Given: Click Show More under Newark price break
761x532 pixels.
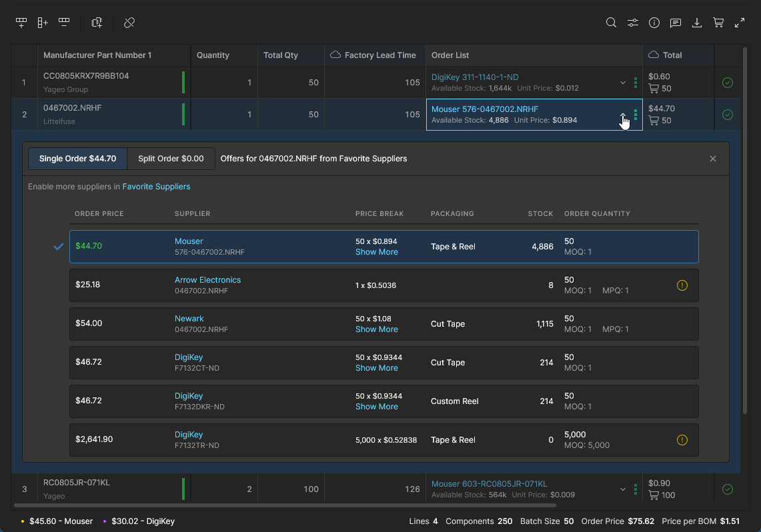Looking at the screenshot, I should click(x=376, y=329).
